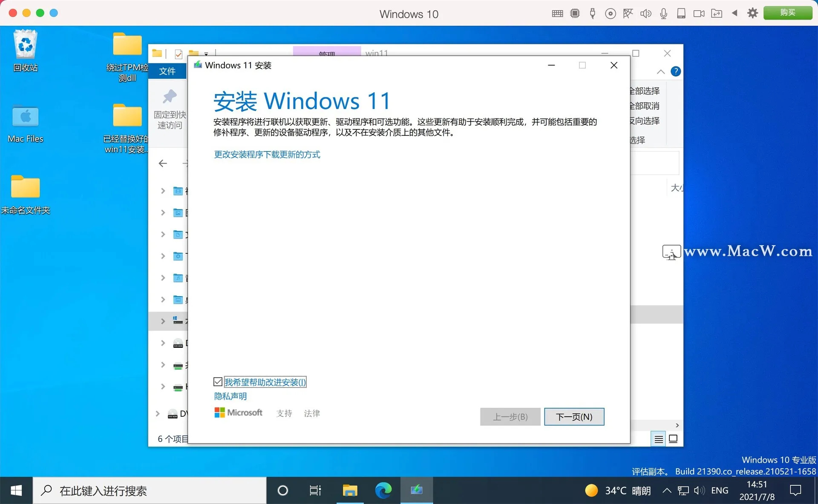Open the network icon in Parallels toolbar
This screenshot has height=504, width=818.
628,13
